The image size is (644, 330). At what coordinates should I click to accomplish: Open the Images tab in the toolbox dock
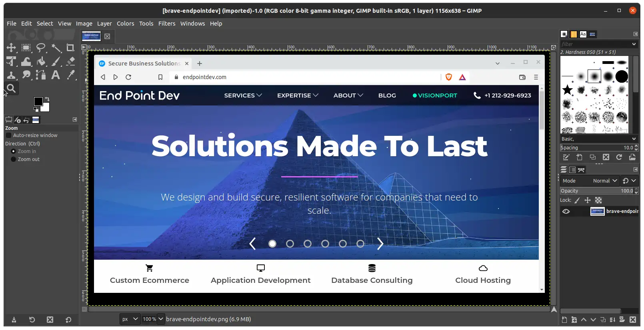click(x=36, y=120)
